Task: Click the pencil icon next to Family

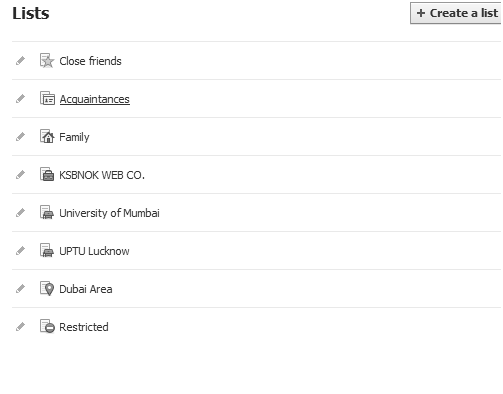Action: click(x=20, y=137)
